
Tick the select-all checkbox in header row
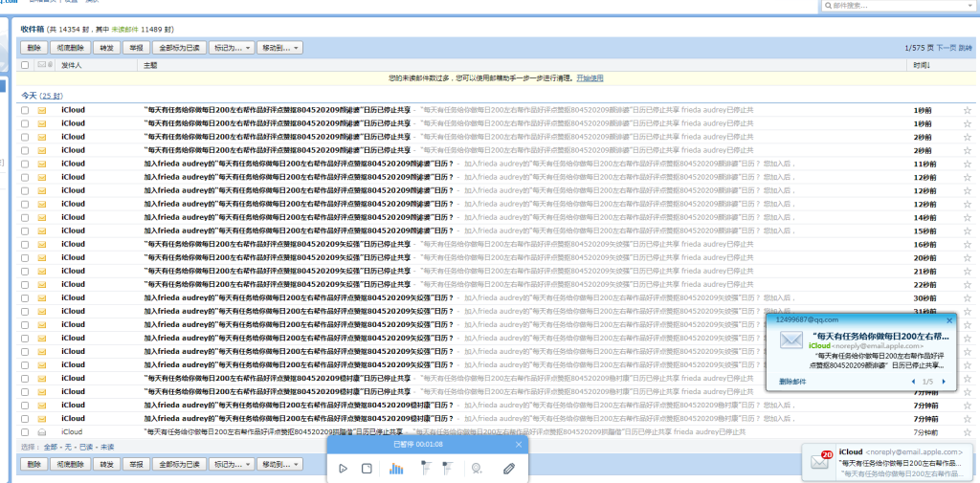(25, 65)
